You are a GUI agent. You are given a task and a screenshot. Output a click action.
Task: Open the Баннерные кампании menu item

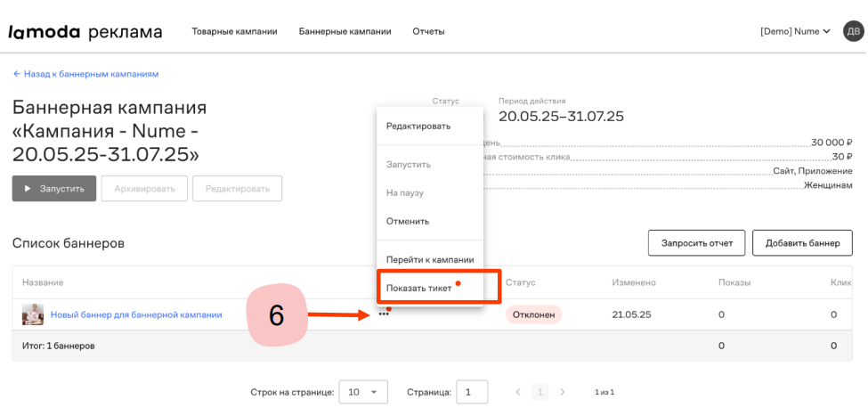tap(345, 31)
